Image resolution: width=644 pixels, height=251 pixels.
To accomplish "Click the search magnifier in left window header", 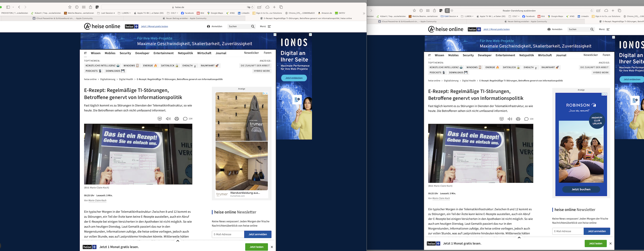I will (253, 27).
